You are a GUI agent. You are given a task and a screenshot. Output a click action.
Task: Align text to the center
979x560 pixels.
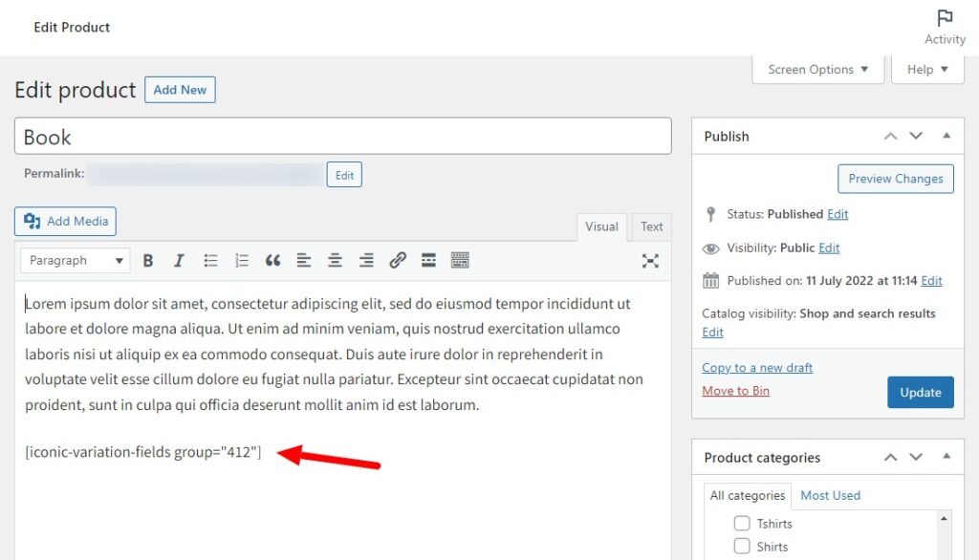pos(335,260)
